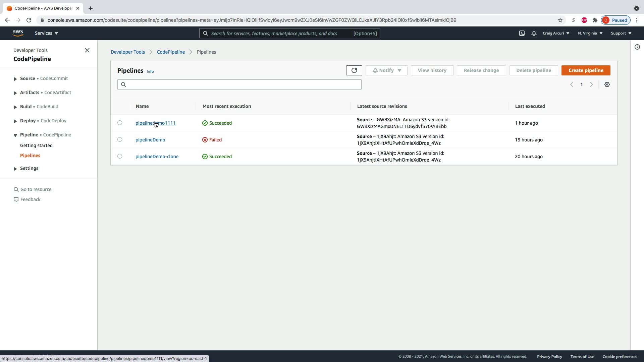Click the info panel icon at right edge

[637, 47]
